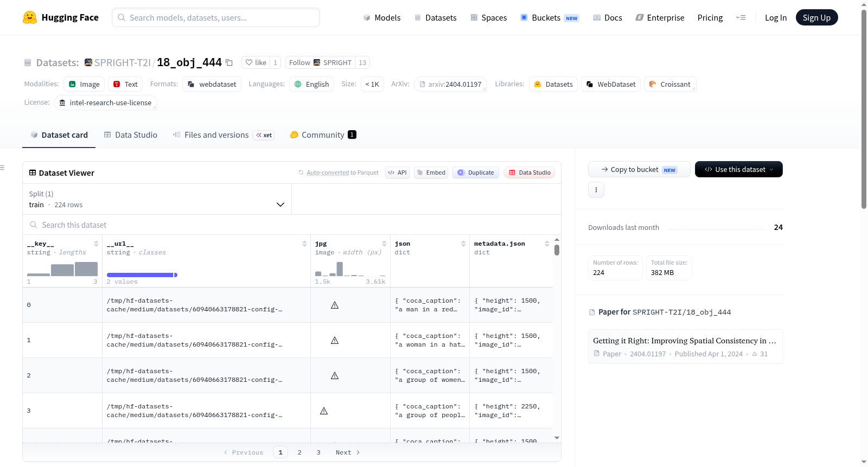Image resolution: width=868 pixels, height=467 pixels.
Task: Sort the metadata.json column
Action: point(547,244)
